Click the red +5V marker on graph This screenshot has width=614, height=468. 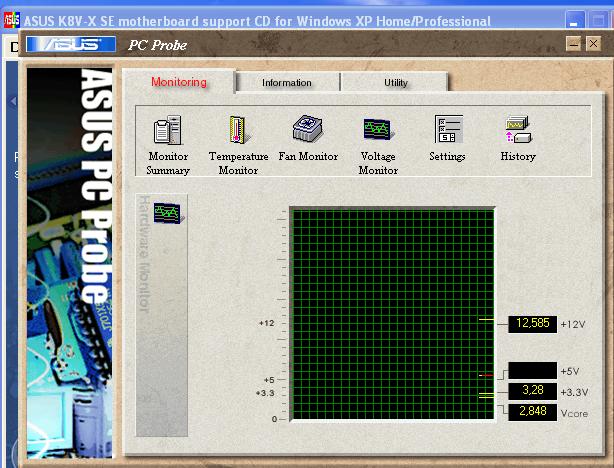tap(486, 375)
